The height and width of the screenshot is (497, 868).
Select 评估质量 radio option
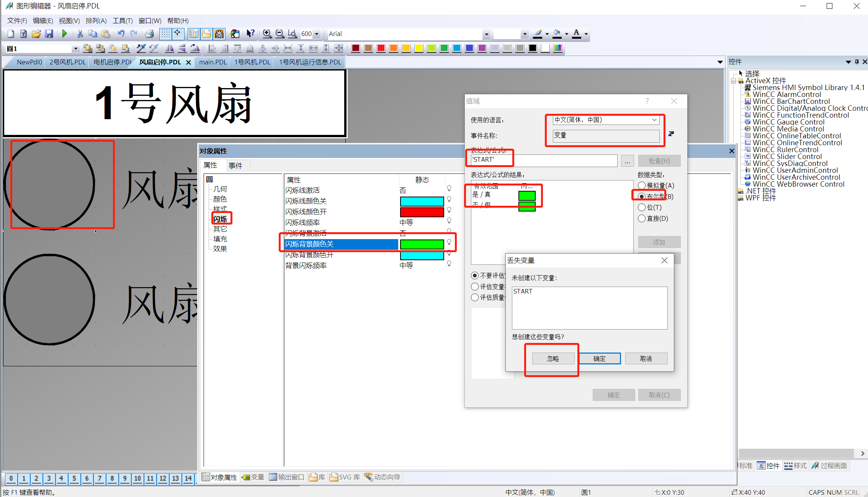[x=475, y=297]
